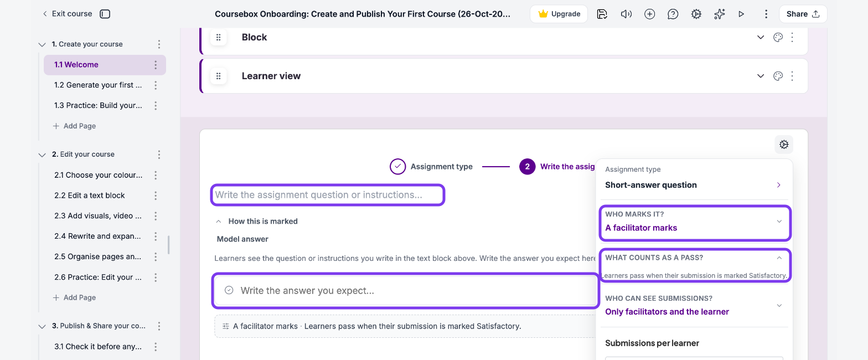Image resolution: width=868 pixels, height=360 pixels.
Task: Click Add Page under Create your course
Action: point(74,126)
